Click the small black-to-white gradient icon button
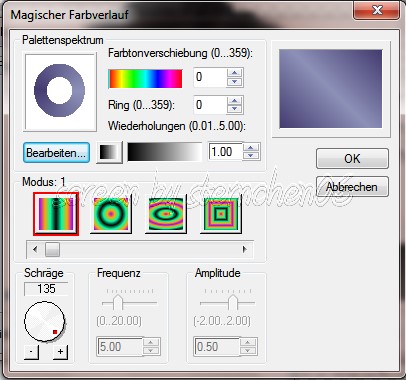The width and height of the screenshot is (406, 380). [x=109, y=152]
